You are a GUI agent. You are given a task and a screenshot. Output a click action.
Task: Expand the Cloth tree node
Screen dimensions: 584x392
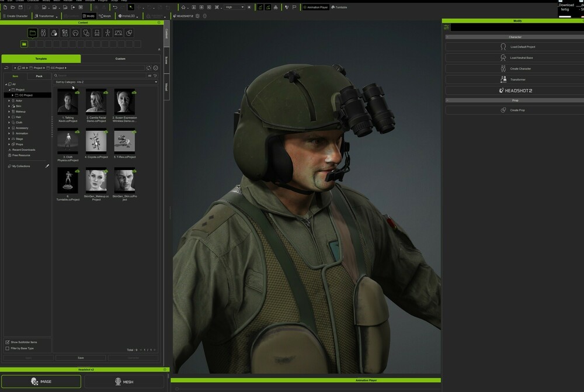(9, 122)
